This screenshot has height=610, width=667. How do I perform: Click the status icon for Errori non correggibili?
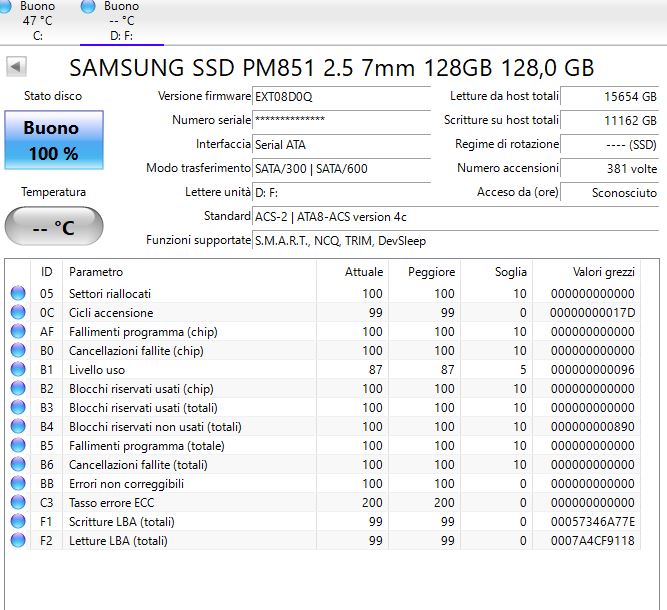tap(18, 483)
